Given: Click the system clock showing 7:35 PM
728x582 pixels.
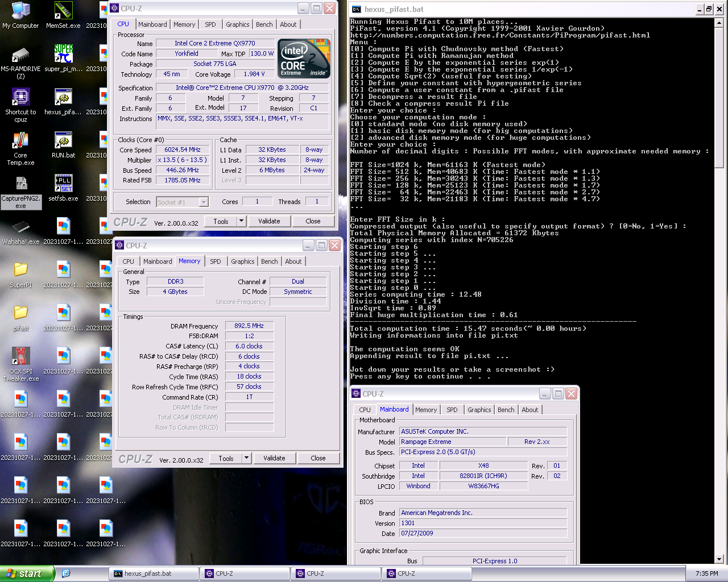Looking at the screenshot, I should [706, 573].
